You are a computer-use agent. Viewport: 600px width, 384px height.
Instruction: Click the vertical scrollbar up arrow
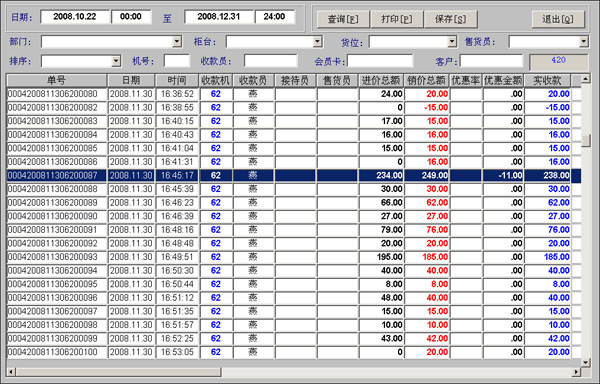(585, 79)
